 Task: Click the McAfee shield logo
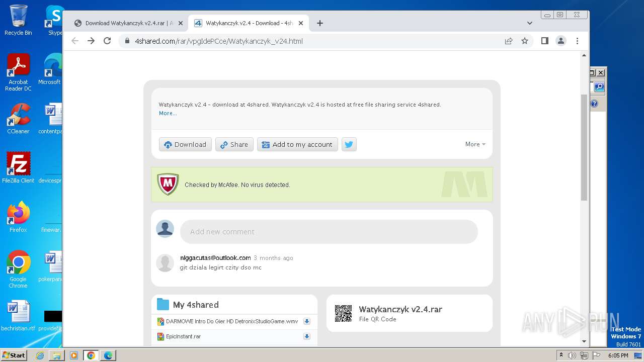pos(168,185)
